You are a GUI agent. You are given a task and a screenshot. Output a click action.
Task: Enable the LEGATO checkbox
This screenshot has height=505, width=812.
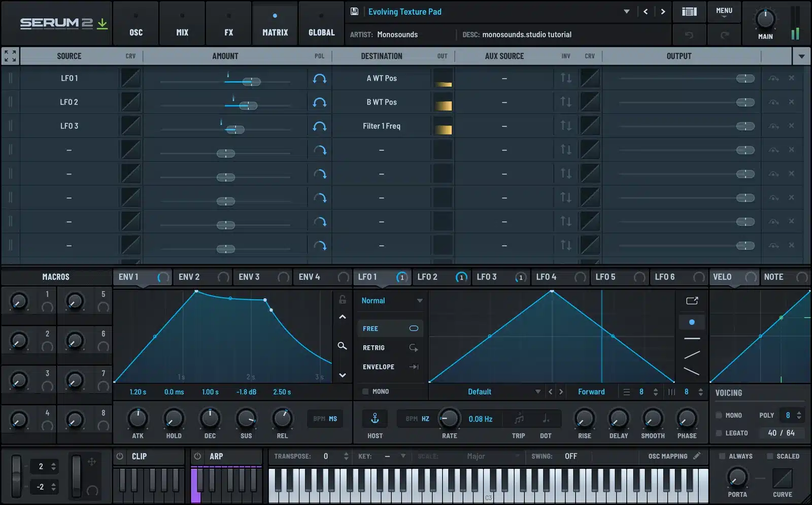click(719, 433)
